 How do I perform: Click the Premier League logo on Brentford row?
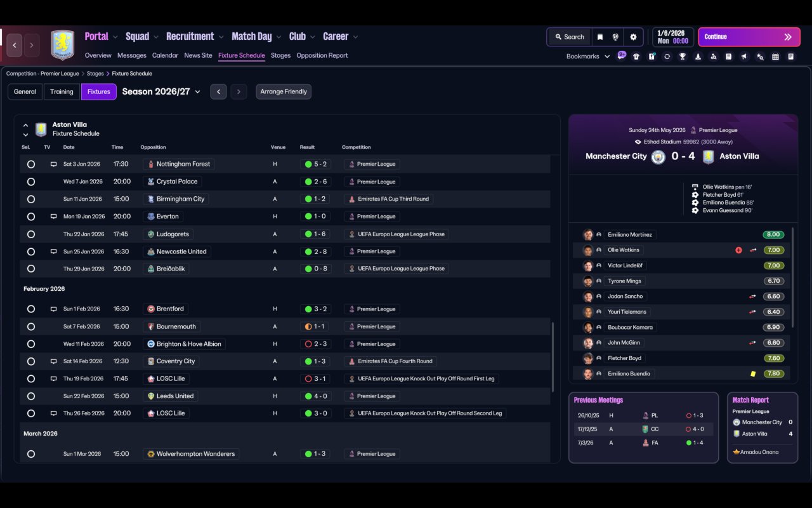tap(351, 309)
